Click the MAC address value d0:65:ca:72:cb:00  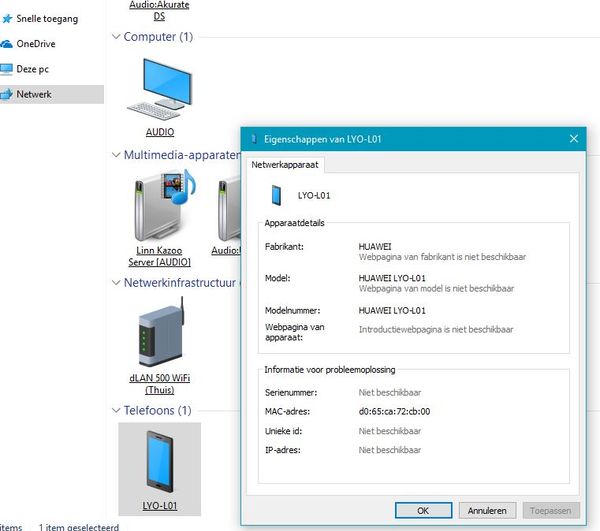[x=394, y=412]
